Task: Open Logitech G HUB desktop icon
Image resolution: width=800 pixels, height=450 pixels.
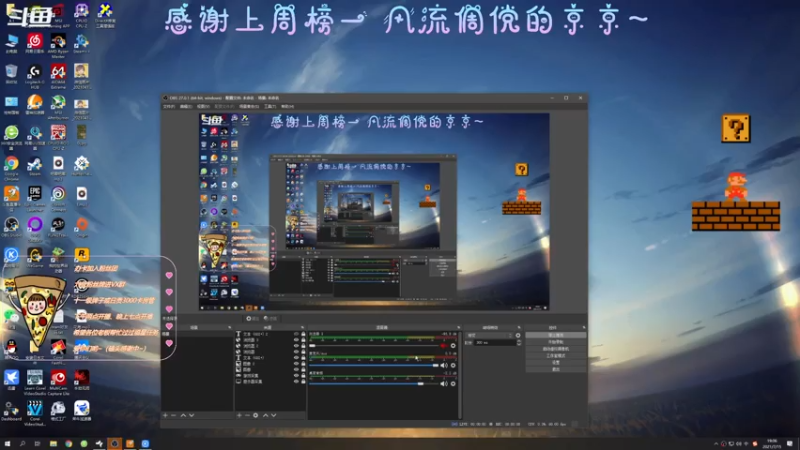Action: pyautogui.click(x=35, y=76)
